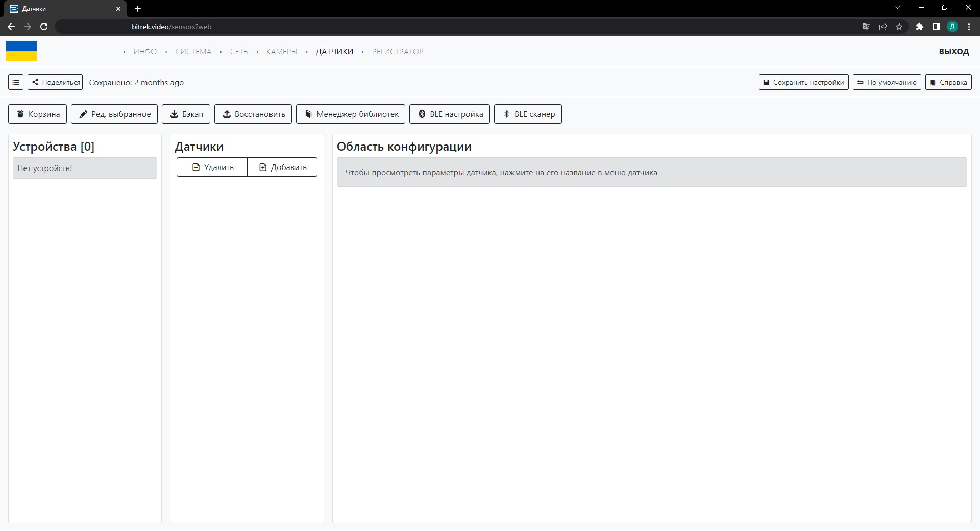Open BLE настройка
The width and height of the screenshot is (980, 531).
(450, 114)
